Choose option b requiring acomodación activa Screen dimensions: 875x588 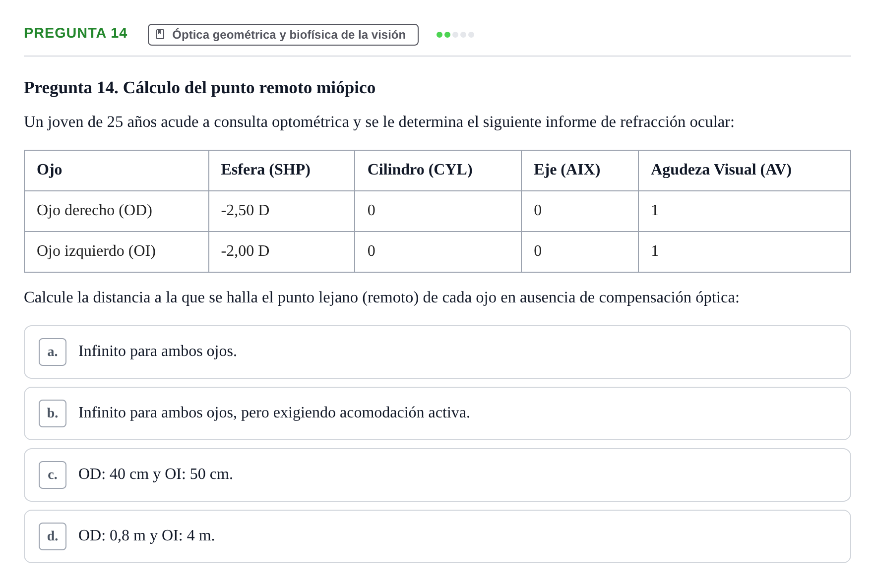[x=437, y=413]
